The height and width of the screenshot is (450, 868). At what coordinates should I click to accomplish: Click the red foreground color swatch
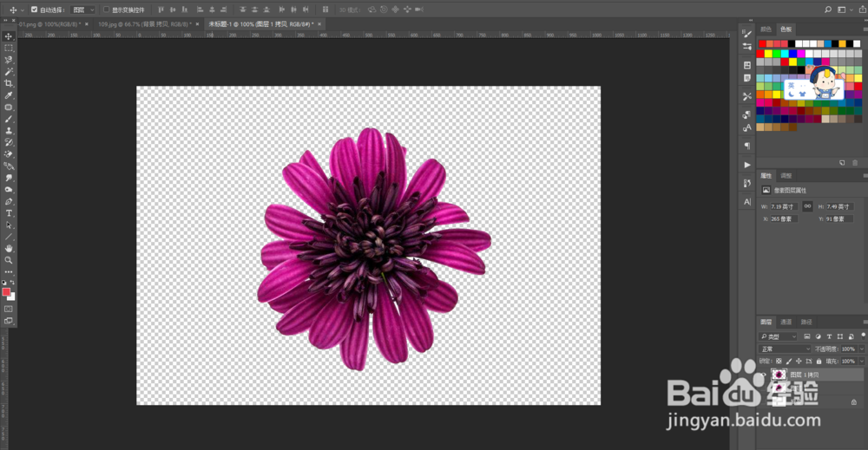(x=7, y=292)
